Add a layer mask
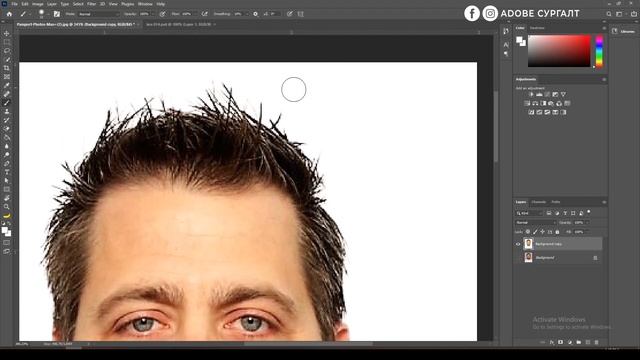This screenshot has height=360, width=640. [561, 342]
